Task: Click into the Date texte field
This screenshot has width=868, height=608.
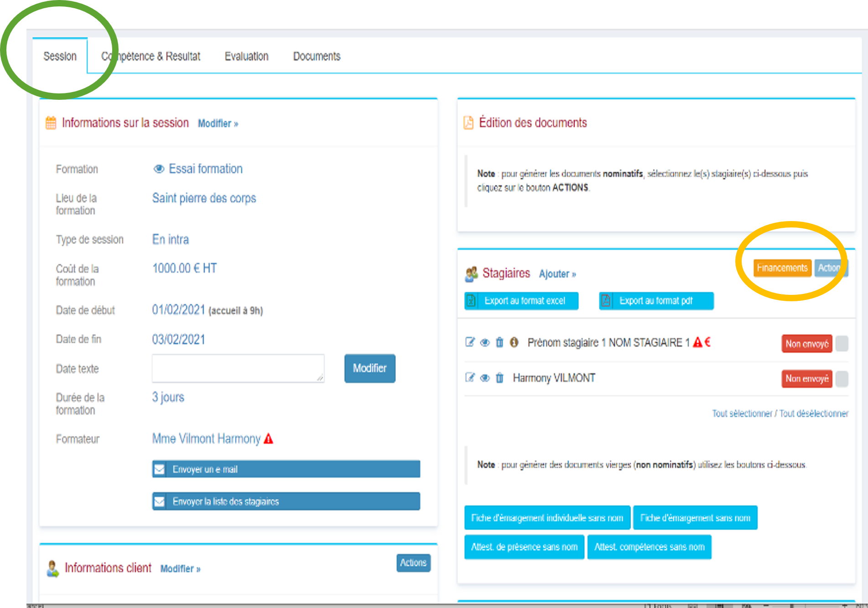Action: 238,368
